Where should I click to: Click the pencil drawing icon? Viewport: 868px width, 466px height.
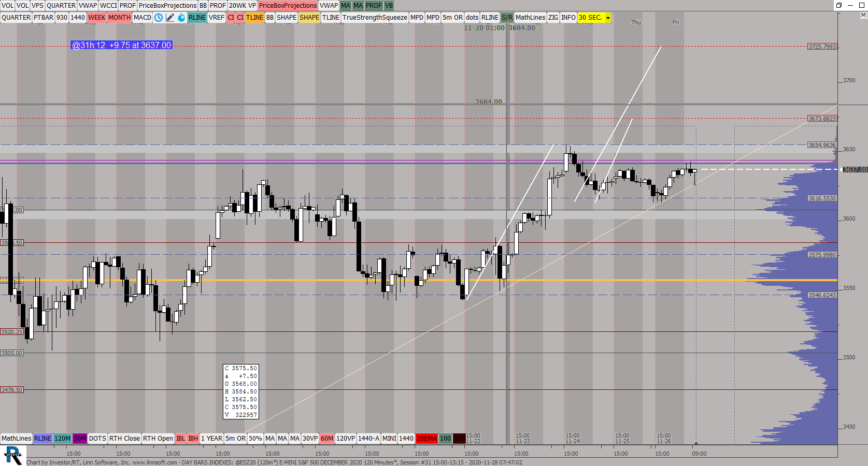coord(170,17)
